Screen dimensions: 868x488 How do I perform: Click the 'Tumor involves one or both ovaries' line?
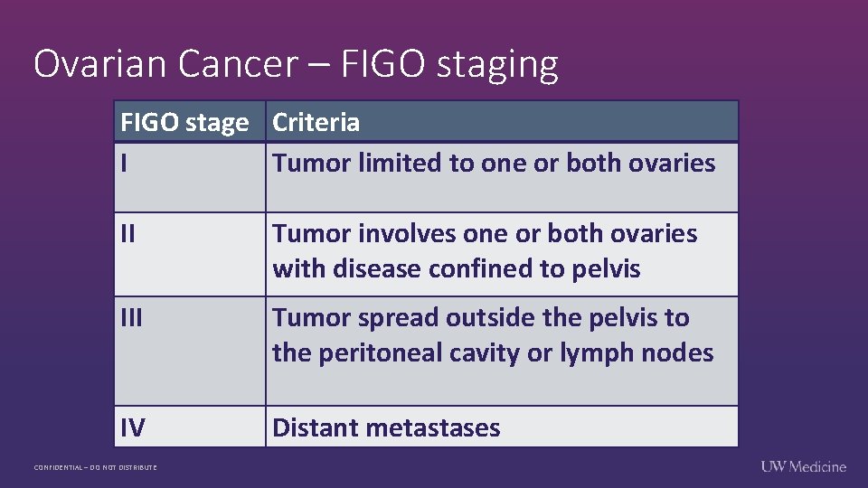(485, 234)
